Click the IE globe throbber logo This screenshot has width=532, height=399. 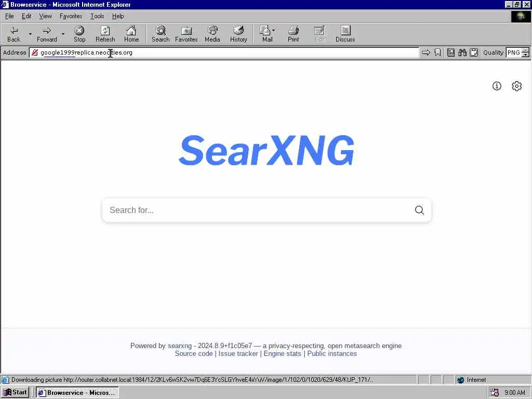coord(521,16)
